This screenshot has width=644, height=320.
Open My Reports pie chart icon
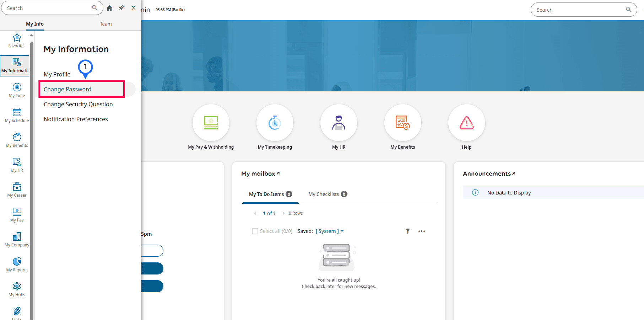pos(17,261)
